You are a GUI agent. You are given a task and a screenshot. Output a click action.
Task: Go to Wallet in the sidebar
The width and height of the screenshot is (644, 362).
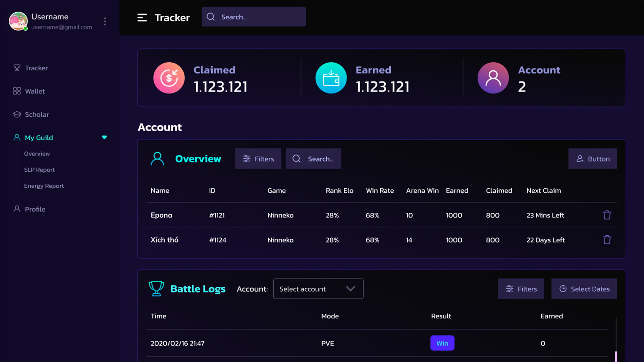click(35, 91)
